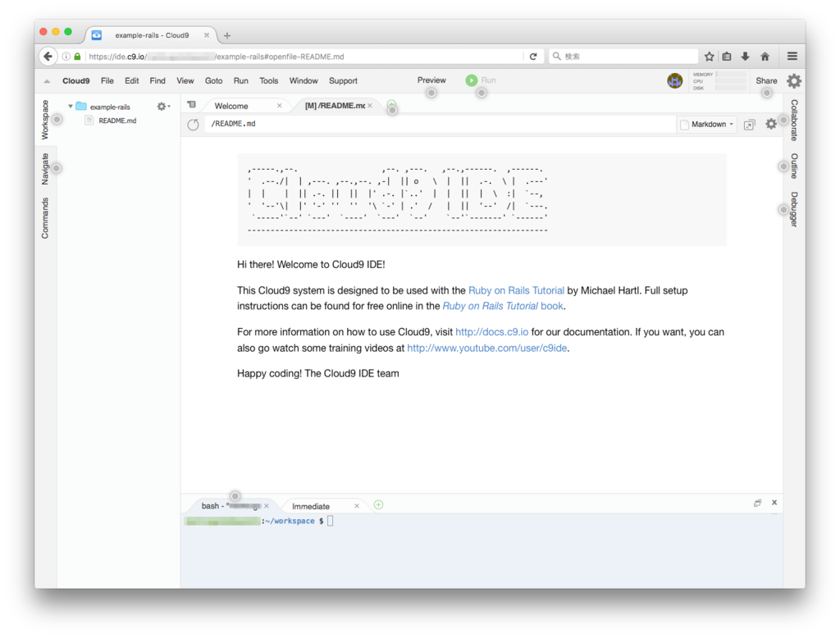The height and width of the screenshot is (638, 840).
Task: Click the Preview button
Action: [x=431, y=80]
